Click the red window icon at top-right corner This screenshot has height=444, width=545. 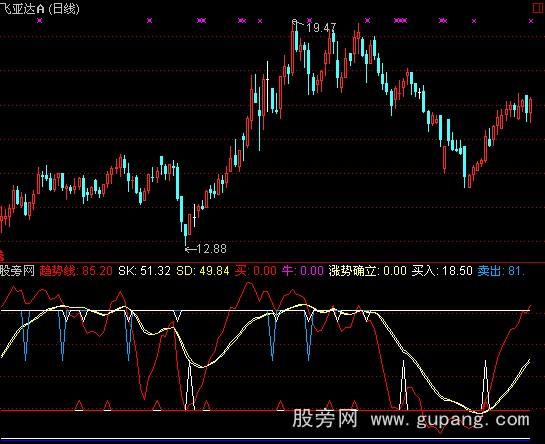click(x=538, y=8)
